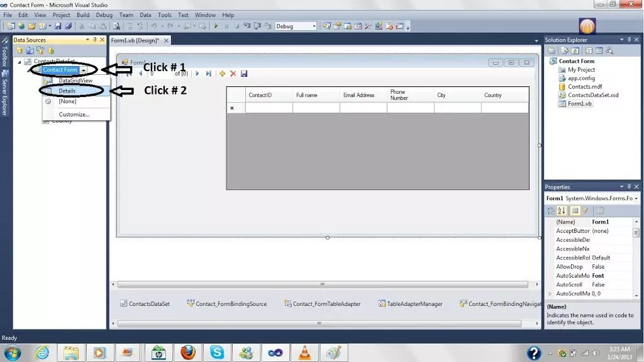
Task: Click Customize... in the dropdown list
Action: click(76, 115)
